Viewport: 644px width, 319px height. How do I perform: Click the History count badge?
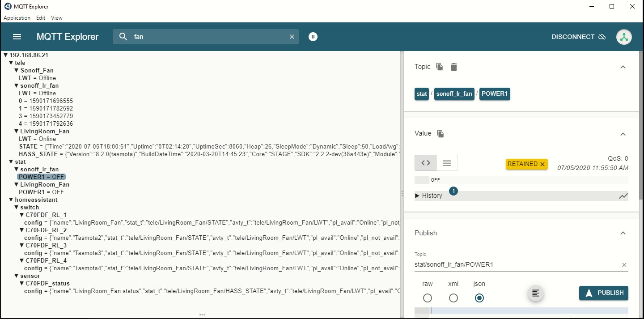(x=453, y=191)
